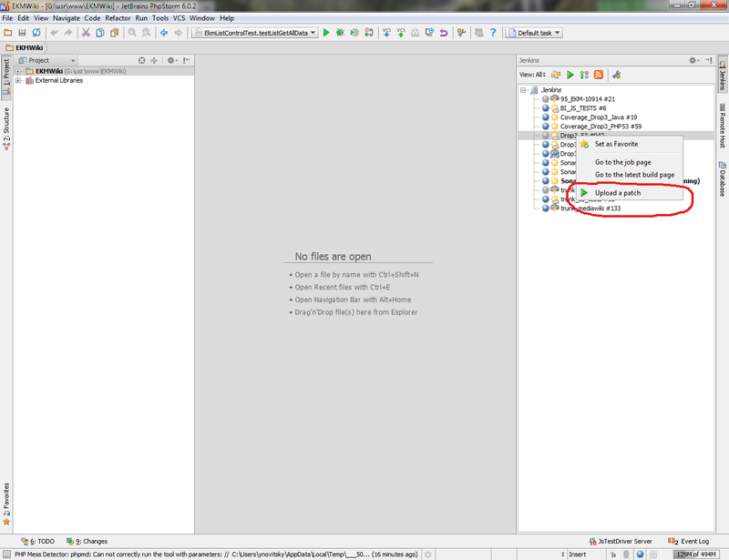Image resolution: width=729 pixels, height=560 pixels.
Task: Select the Debug icon in the toolbar
Action: (339, 32)
